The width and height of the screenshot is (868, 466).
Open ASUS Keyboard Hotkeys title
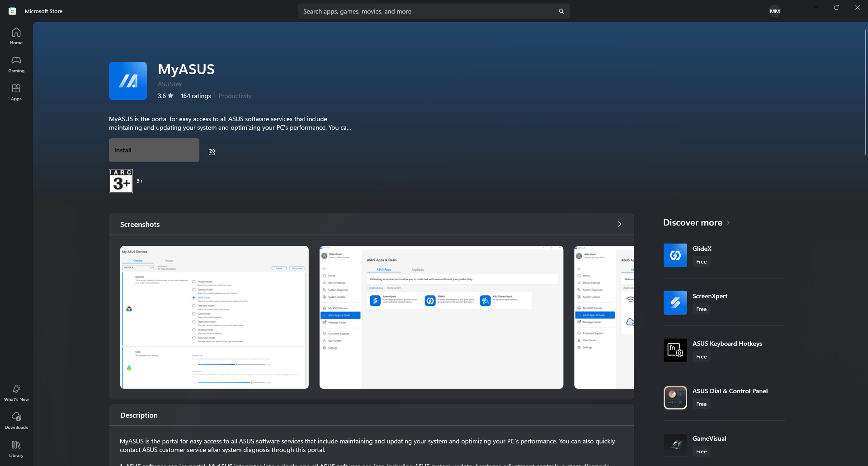[727, 344]
